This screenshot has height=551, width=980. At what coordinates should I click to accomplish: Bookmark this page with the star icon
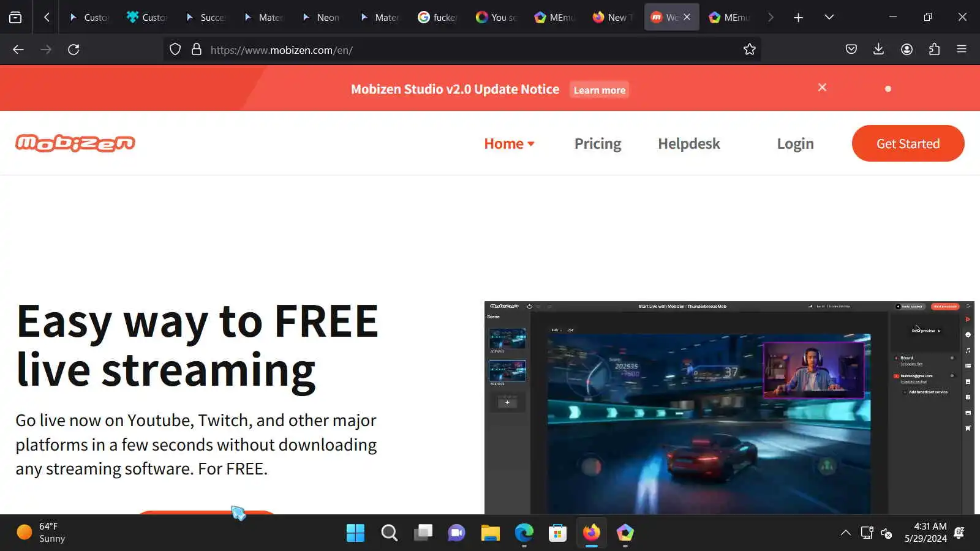coord(750,50)
